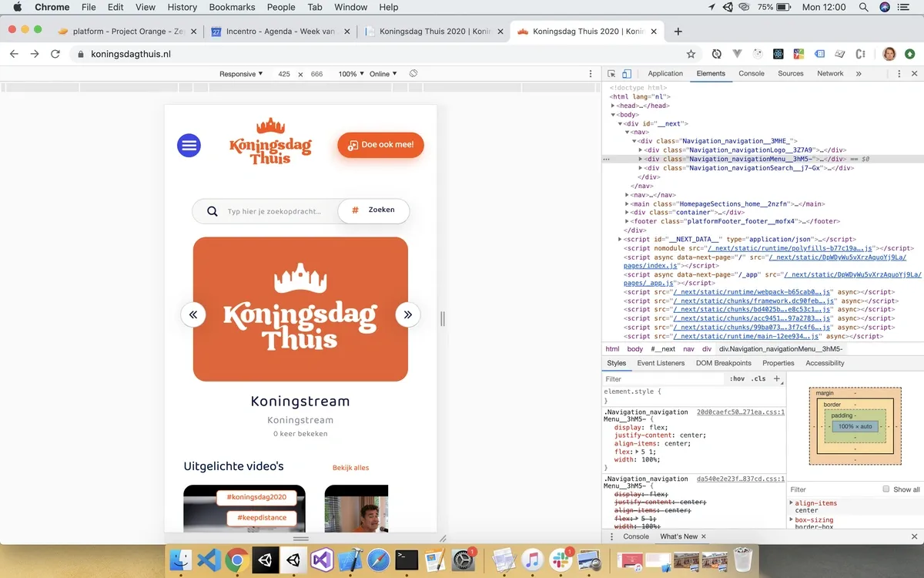Image resolution: width=924 pixels, height=578 pixels.
Task: Bookmark this page with the star icon
Action: point(691,54)
